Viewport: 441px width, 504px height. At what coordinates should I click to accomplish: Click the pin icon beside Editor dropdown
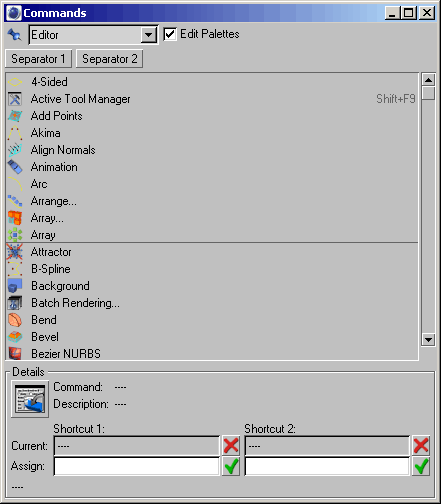pyautogui.click(x=14, y=34)
